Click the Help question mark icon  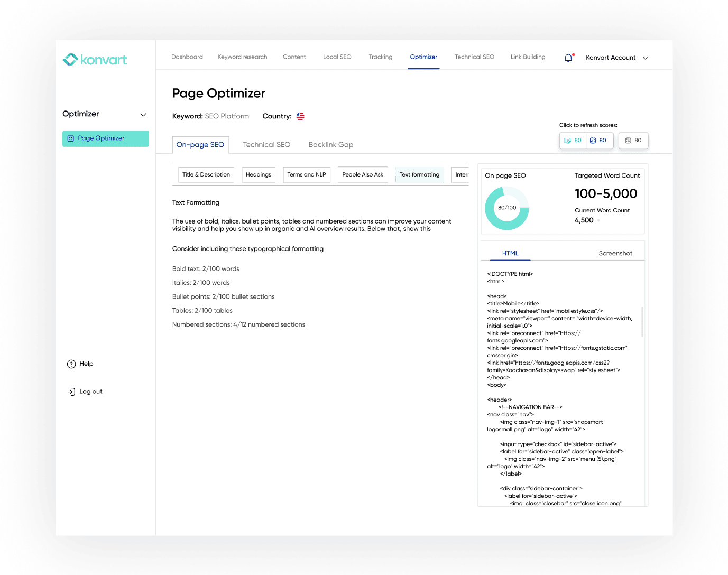click(x=71, y=364)
